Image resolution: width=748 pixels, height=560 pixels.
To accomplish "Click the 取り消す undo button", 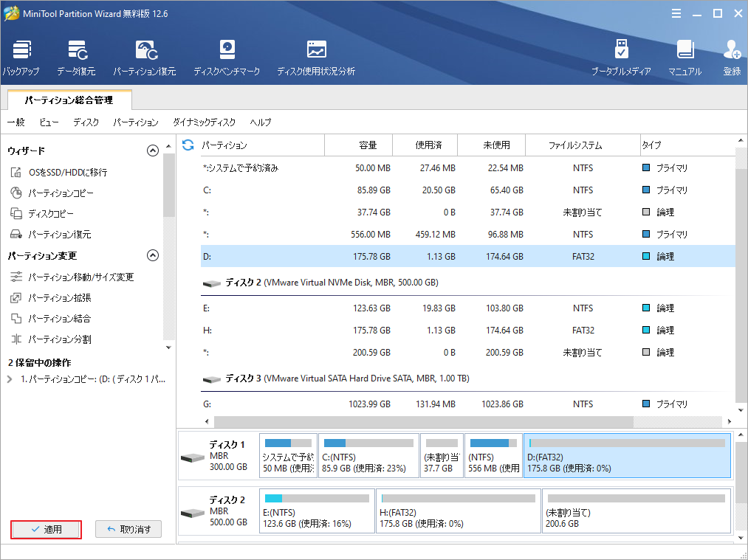I will (x=128, y=530).
